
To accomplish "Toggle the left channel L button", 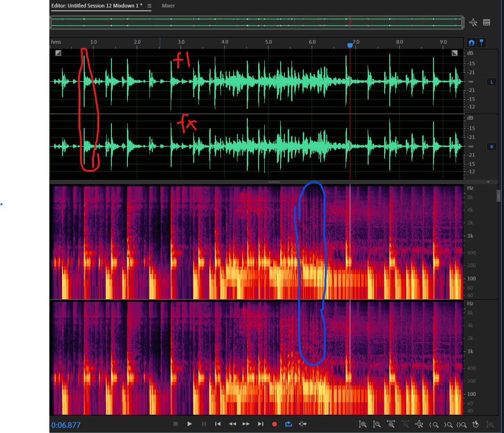I will [x=492, y=82].
